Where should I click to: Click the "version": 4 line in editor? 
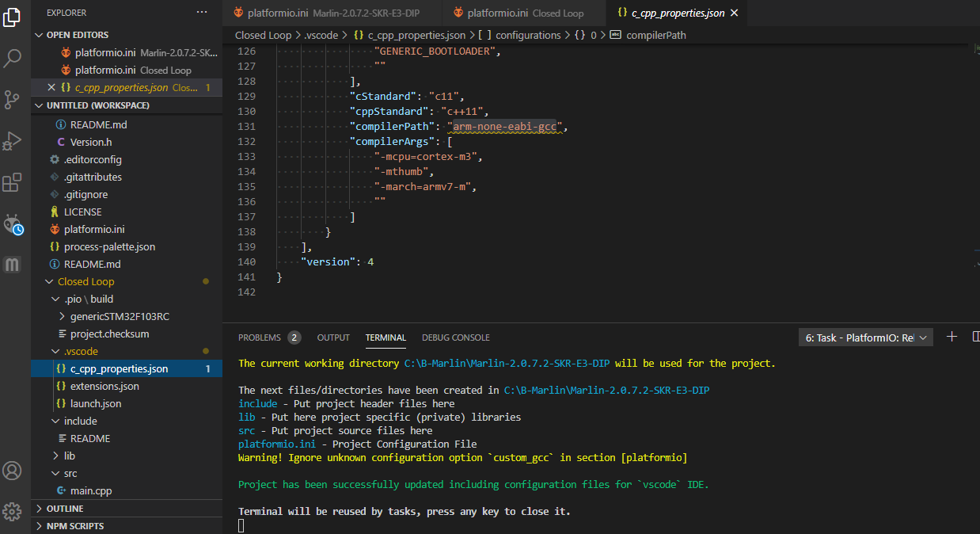pos(337,261)
